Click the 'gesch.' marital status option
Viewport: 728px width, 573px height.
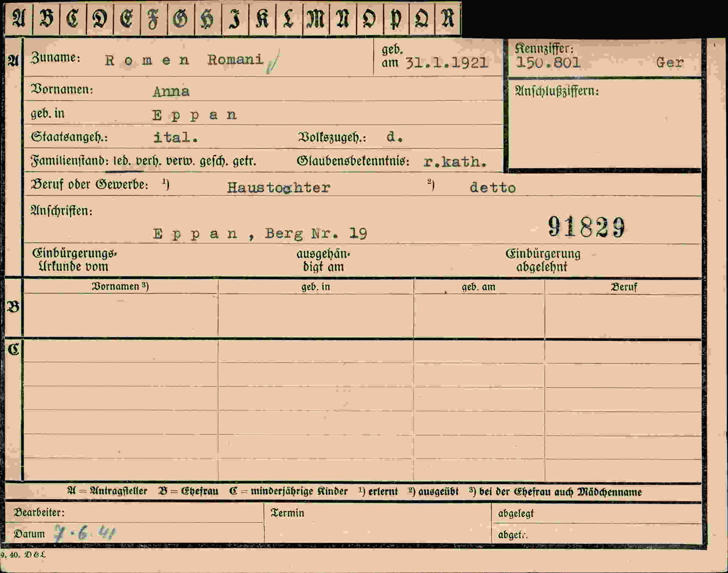click(x=214, y=161)
